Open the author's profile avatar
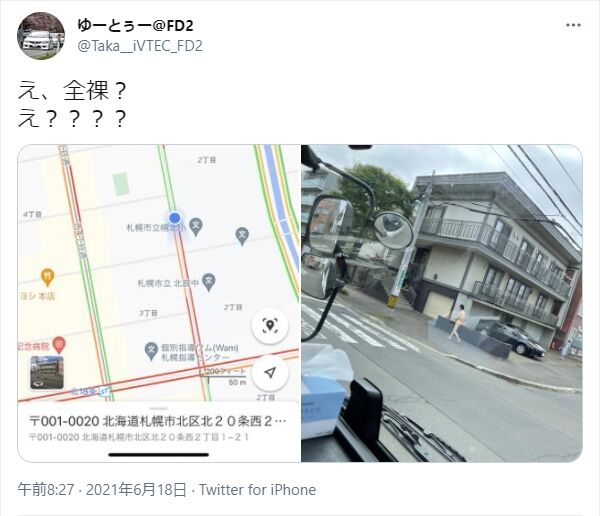The height and width of the screenshot is (516, 600). point(41,36)
